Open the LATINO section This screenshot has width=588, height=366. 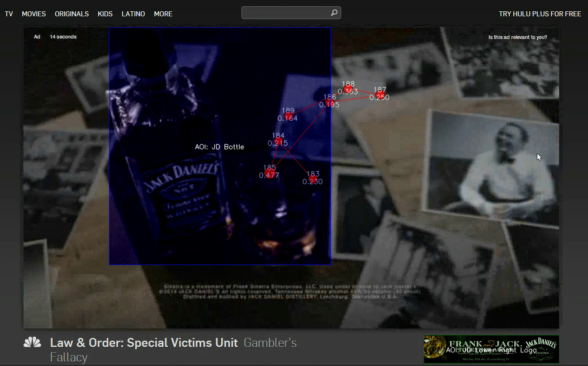click(133, 14)
